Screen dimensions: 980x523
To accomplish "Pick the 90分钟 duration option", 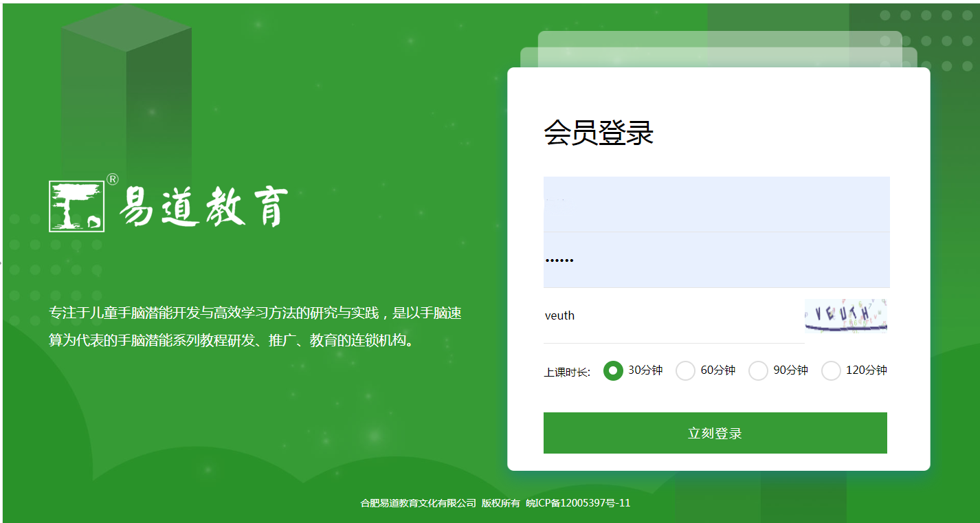I will [x=758, y=370].
